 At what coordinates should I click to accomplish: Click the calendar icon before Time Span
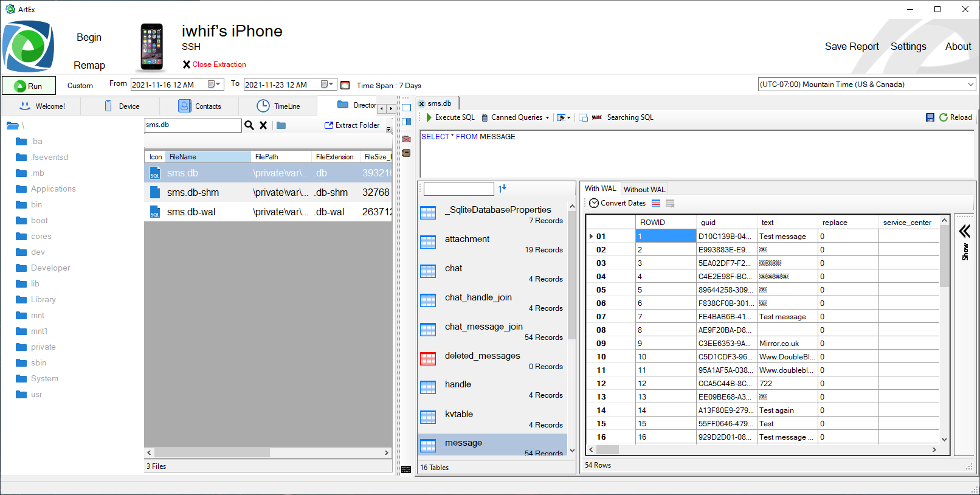pos(345,85)
